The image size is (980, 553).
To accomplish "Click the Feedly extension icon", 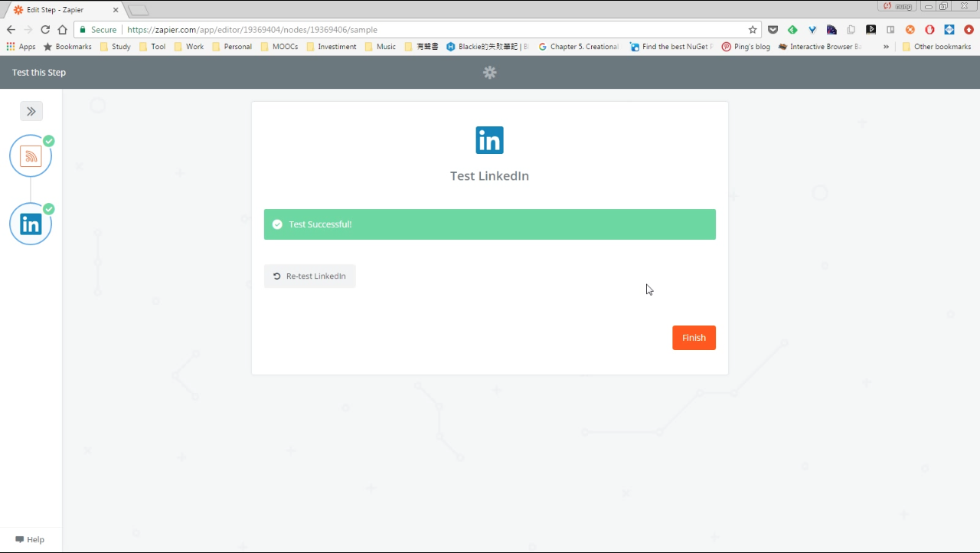I will (x=792, y=30).
